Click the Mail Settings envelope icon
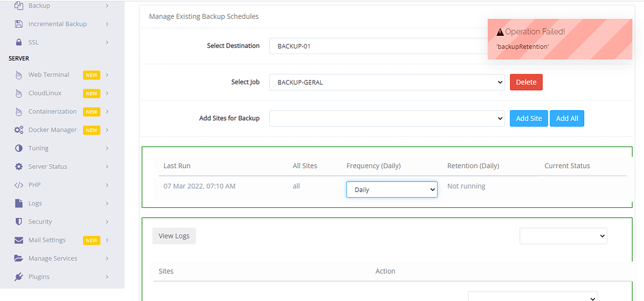 18,240
